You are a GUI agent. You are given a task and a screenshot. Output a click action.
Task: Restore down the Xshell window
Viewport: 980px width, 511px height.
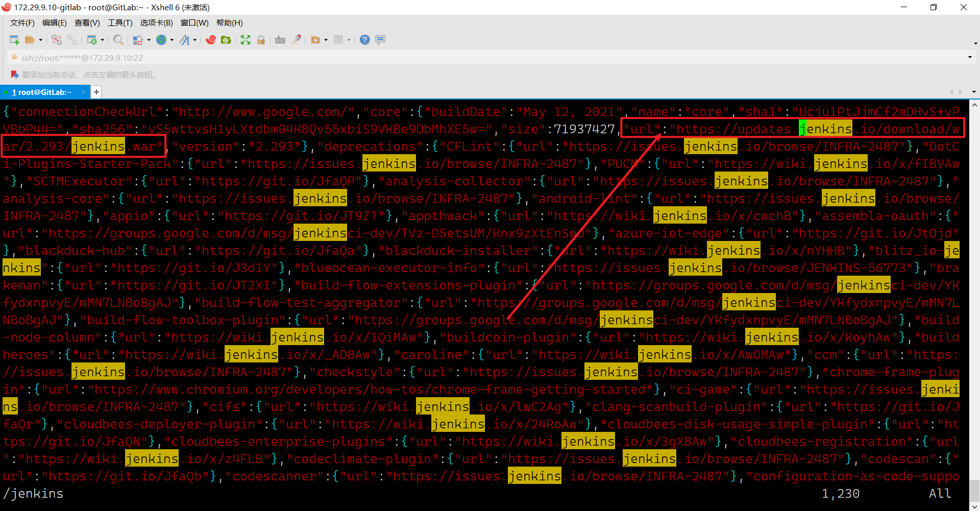coord(934,7)
